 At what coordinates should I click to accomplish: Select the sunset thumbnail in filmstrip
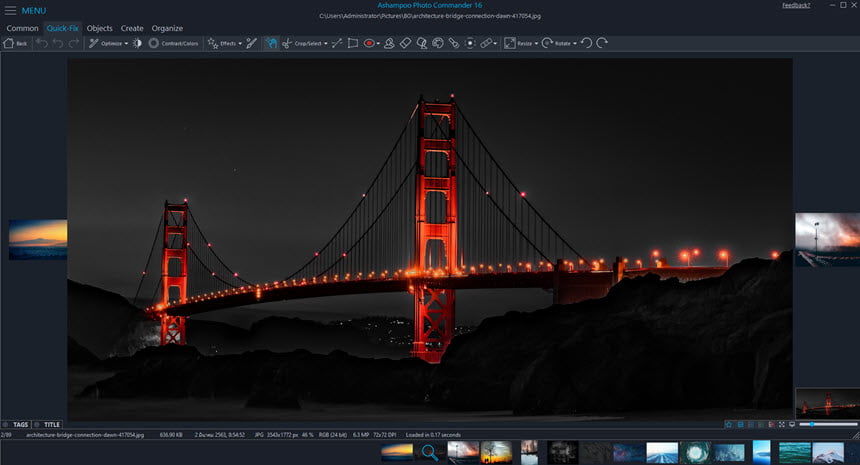pyautogui.click(x=397, y=452)
